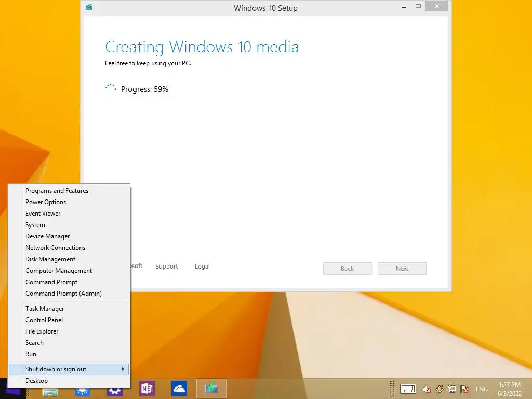532x399 pixels.
Task: Click the Windows 10 Setup title bar icon
Action: coord(89,7)
